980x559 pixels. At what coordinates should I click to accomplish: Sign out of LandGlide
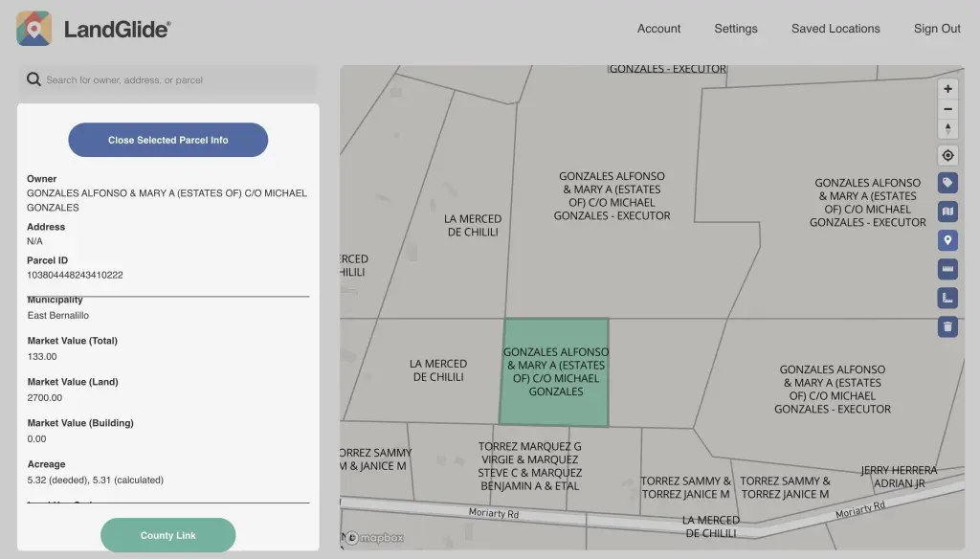click(x=936, y=29)
